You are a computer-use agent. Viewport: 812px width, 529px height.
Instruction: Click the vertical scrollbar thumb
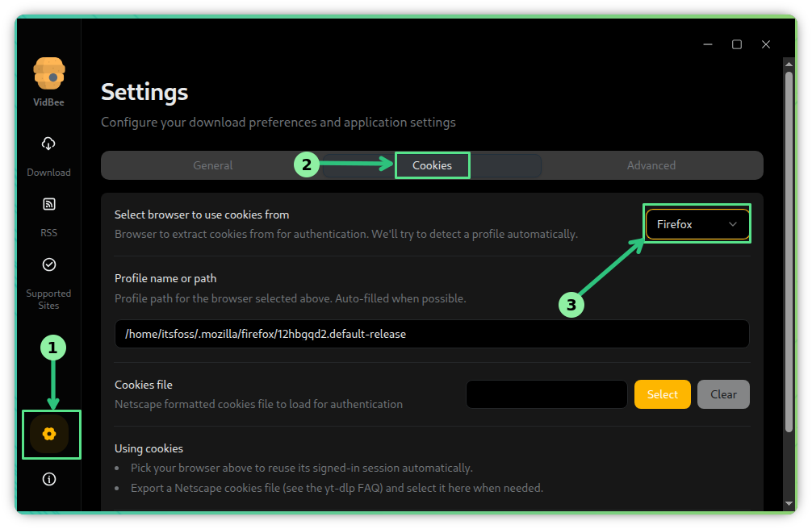point(789,250)
